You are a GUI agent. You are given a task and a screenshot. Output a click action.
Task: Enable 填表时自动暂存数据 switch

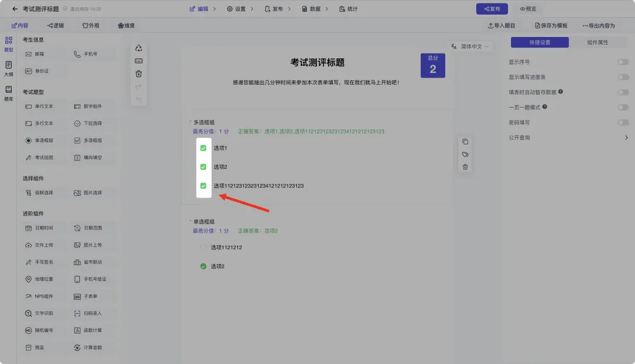point(623,92)
